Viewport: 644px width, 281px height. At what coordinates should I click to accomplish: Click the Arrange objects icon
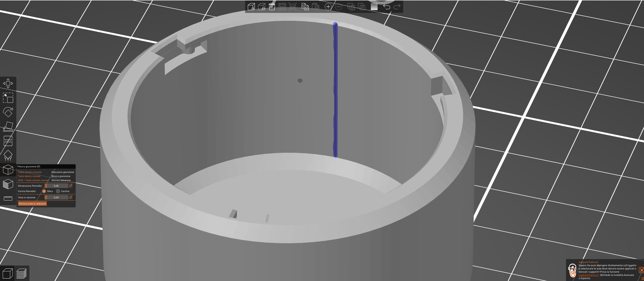282,6
